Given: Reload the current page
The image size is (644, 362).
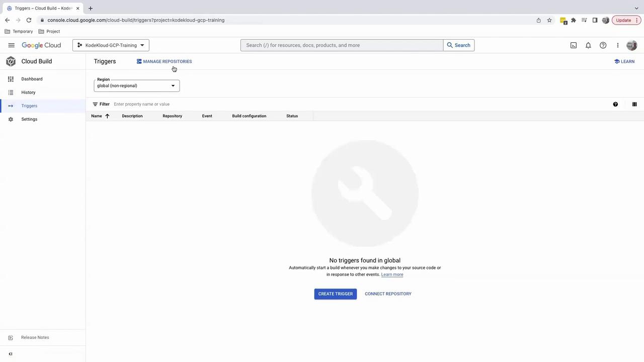Looking at the screenshot, I should [29, 20].
